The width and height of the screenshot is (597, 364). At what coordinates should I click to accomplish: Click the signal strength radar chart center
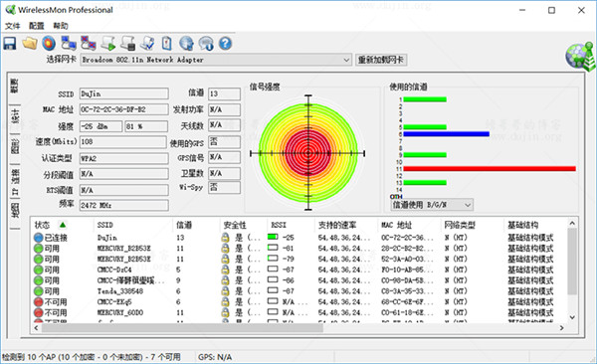click(x=308, y=153)
